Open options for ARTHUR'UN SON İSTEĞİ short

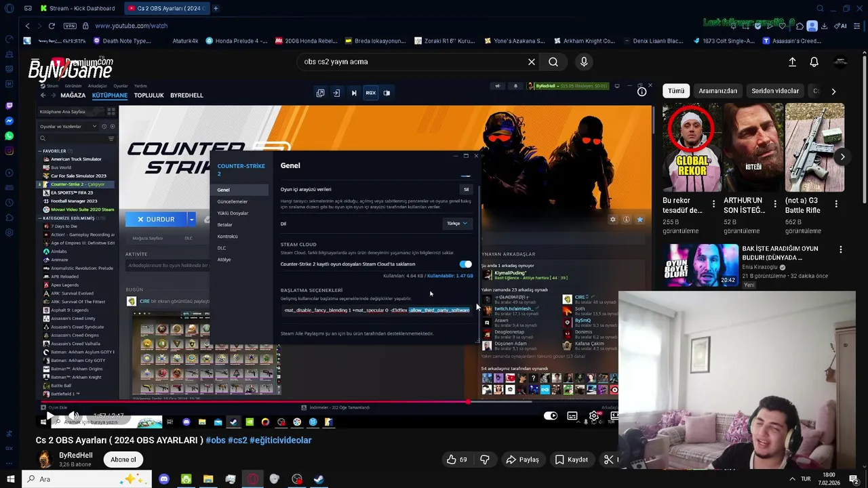click(x=775, y=204)
